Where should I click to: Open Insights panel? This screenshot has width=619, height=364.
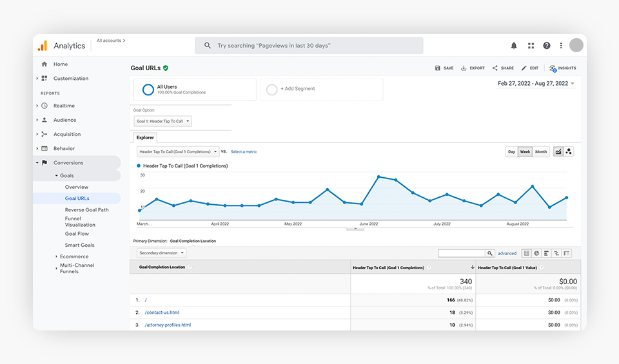click(563, 68)
